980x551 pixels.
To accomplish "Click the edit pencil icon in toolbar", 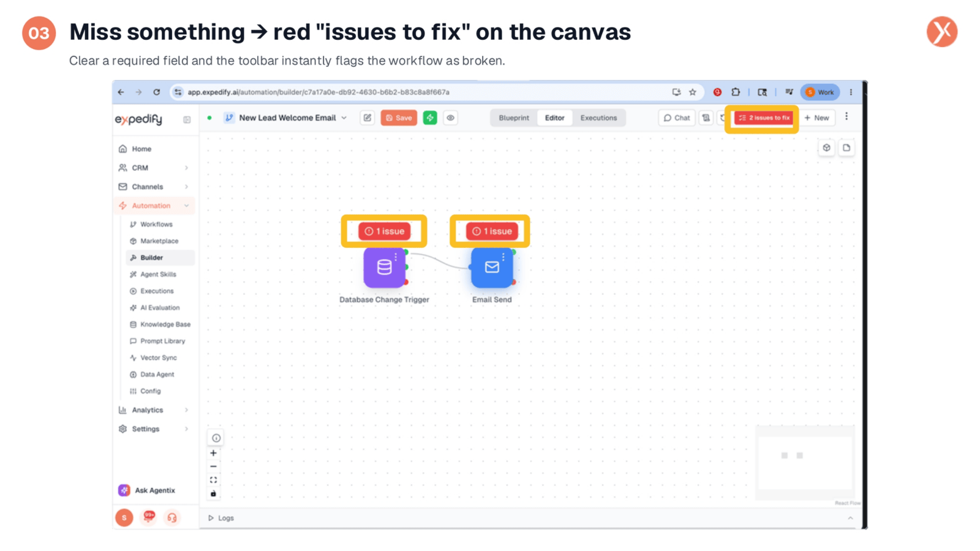I will coord(367,118).
